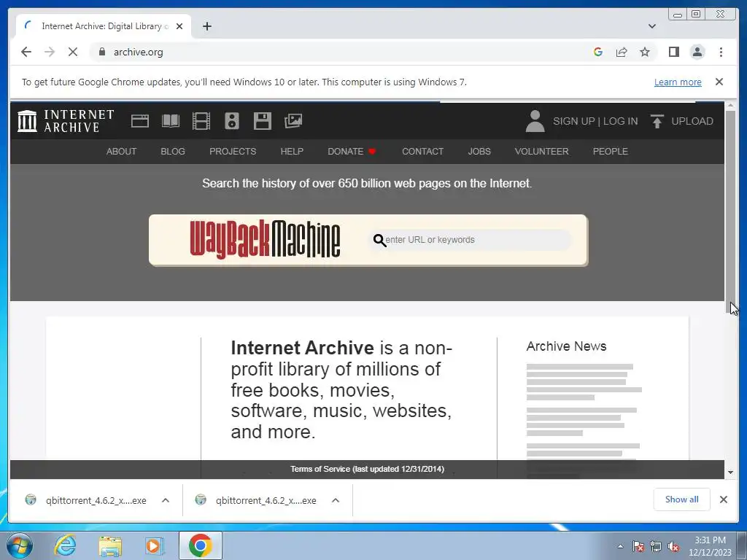Close the downloads bar
Viewport: 747px width, 560px height.
pos(724,499)
